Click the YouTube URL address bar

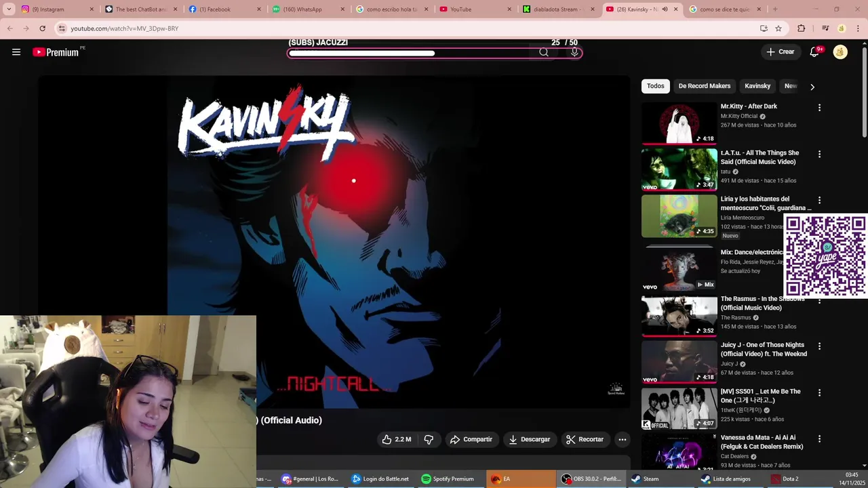pos(407,28)
